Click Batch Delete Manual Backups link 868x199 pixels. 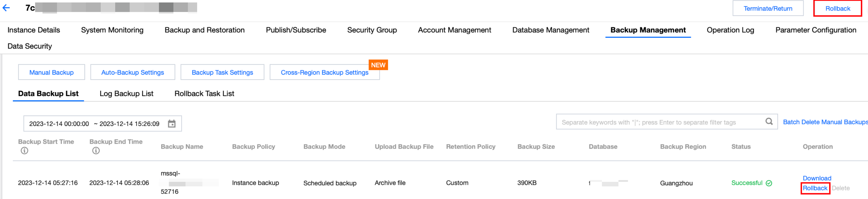coord(825,122)
